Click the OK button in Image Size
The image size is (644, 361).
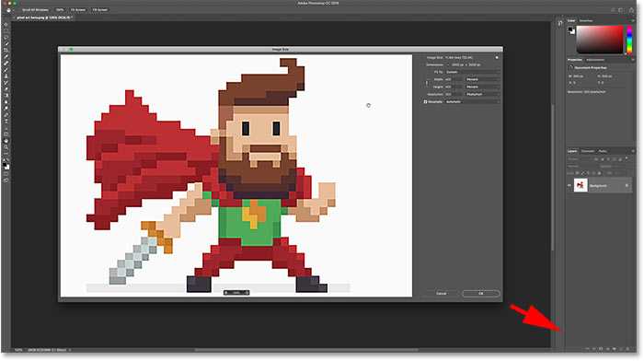click(x=481, y=294)
